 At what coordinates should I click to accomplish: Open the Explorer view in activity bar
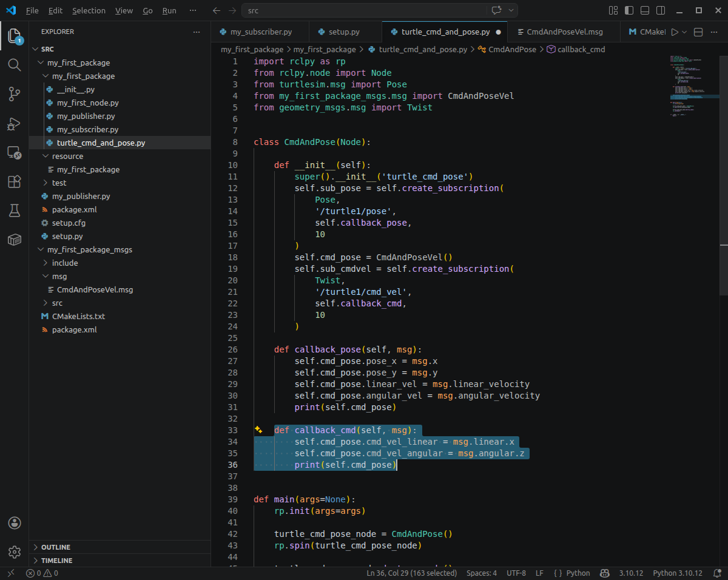tap(15, 36)
